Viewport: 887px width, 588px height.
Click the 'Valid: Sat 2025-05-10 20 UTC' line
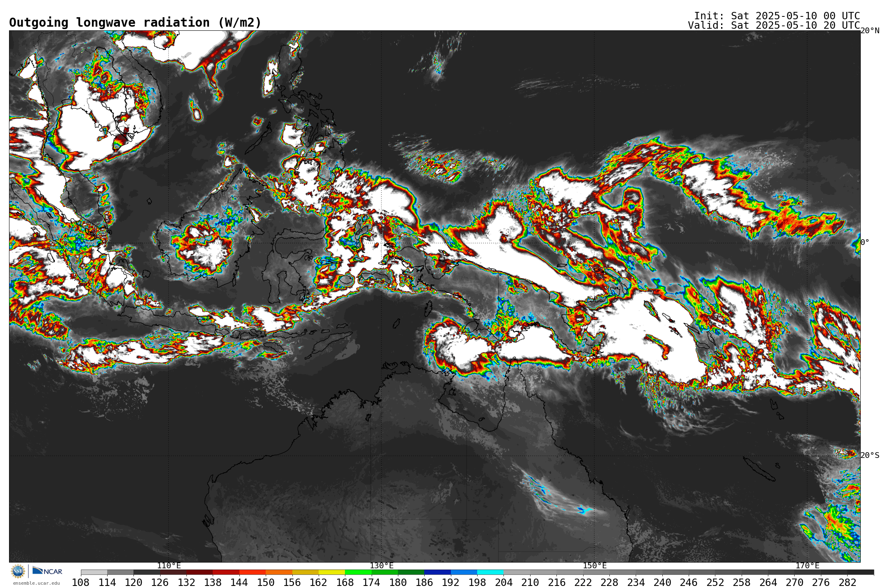click(x=774, y=25)
